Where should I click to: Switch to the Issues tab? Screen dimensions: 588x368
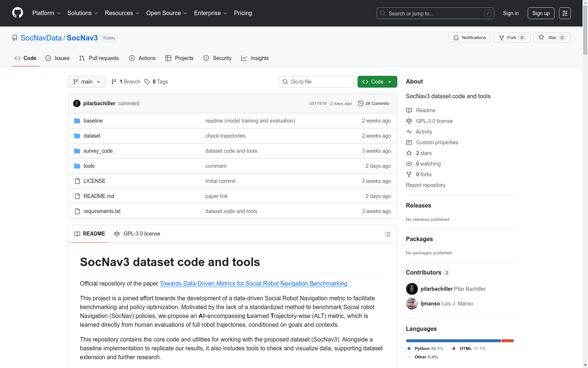click(57, 58)
